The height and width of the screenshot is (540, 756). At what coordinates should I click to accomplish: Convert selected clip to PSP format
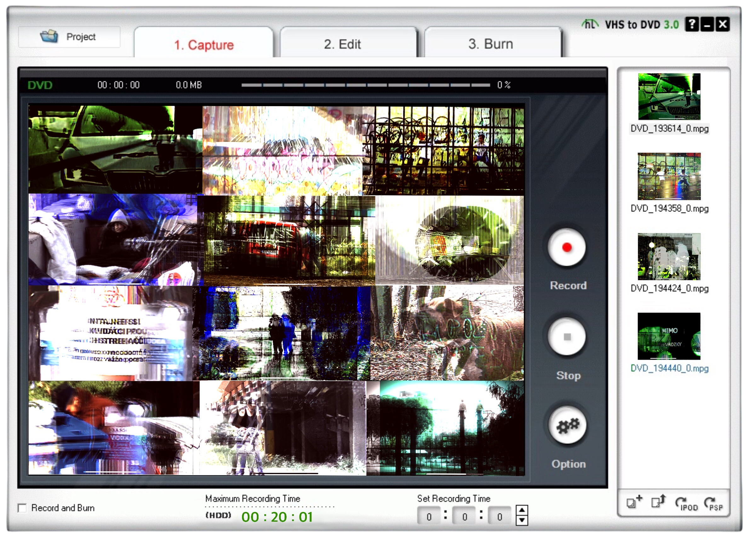coord(714,503)
